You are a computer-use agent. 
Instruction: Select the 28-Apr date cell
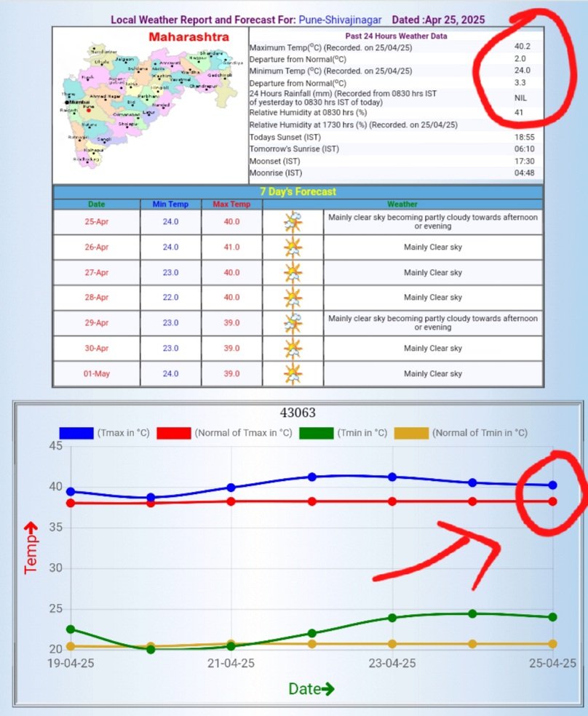click(96, 298)
